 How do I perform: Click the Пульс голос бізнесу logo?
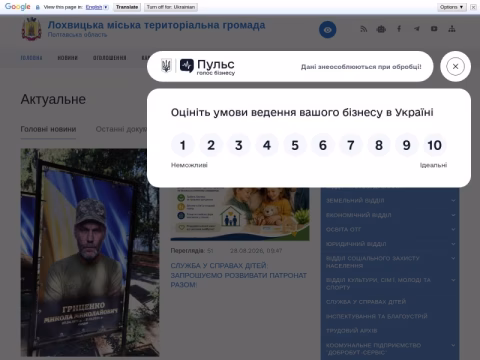click(207, 66)
